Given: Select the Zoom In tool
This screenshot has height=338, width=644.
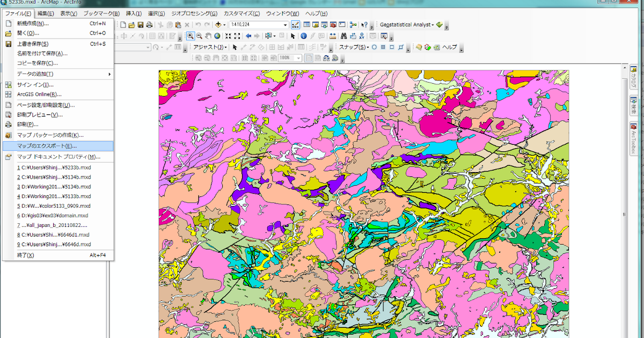Looking at the screenshot, I should point(191,36).
